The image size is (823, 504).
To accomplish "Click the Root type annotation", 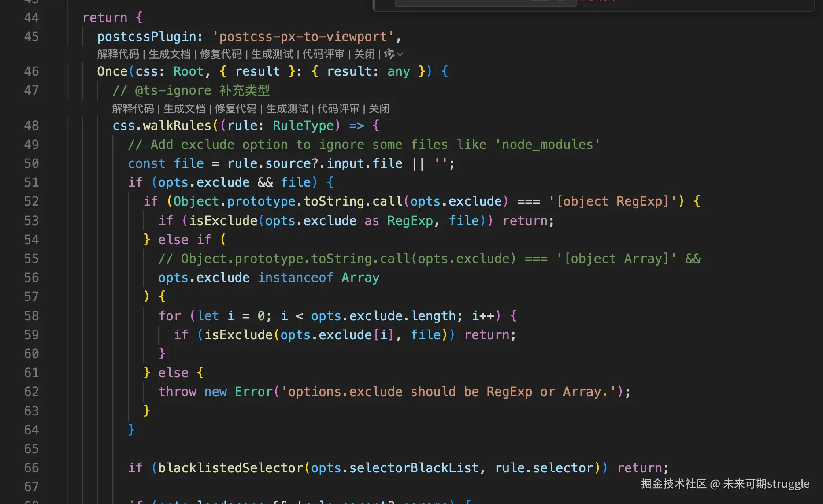I will (x=189, y=71).
